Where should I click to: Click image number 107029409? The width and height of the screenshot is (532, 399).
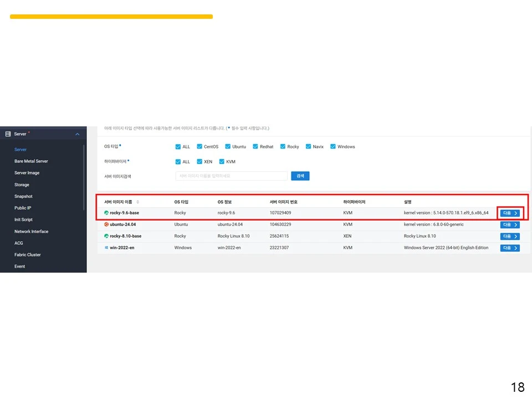coord(280,213)
